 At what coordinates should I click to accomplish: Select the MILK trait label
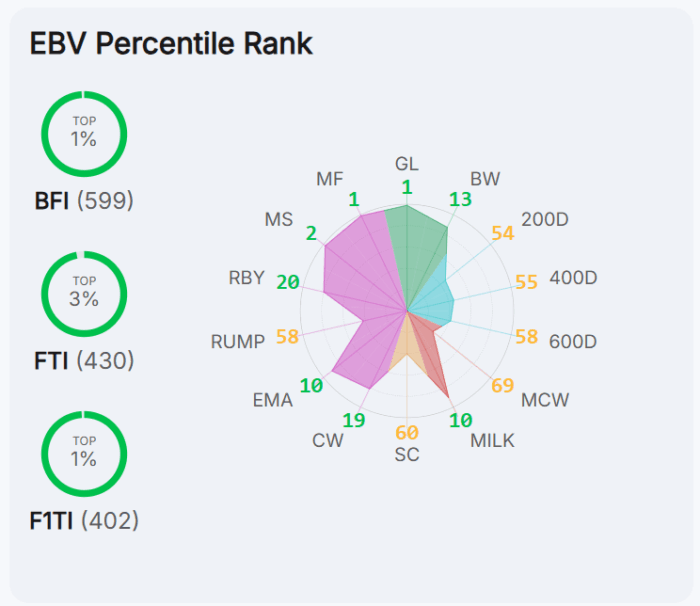coord(492,440)
